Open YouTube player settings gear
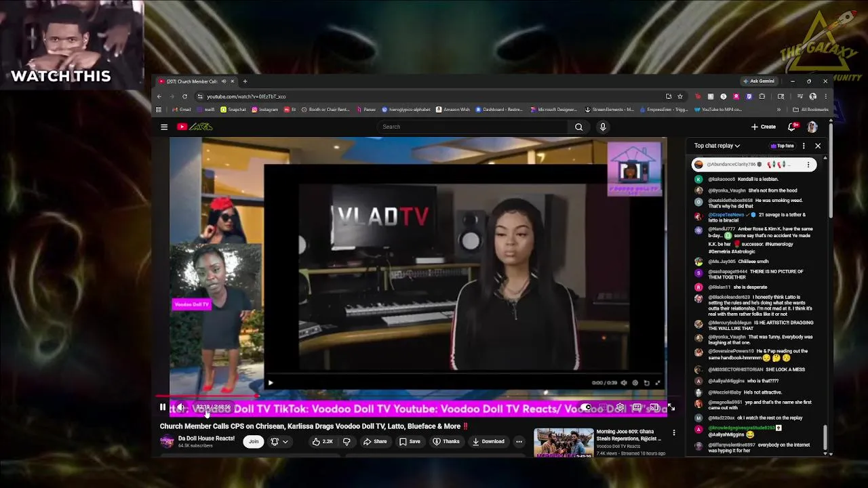The image size is (868, 488). click(620, 407)
